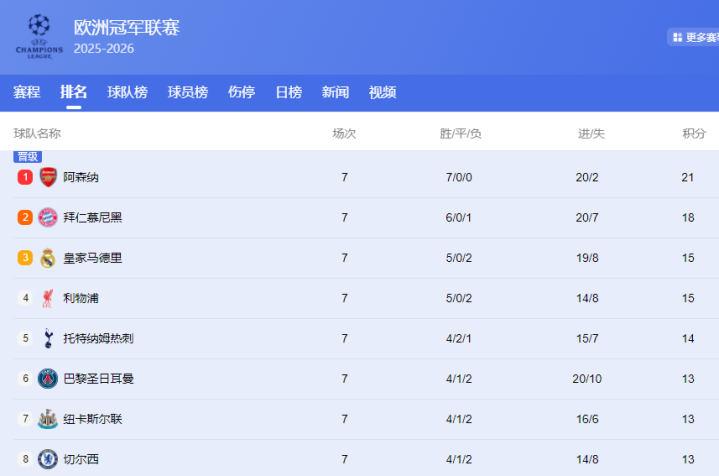Open the 更多赛事 menu button
Viewport: 719px width, 476px height.
[694, 37]
